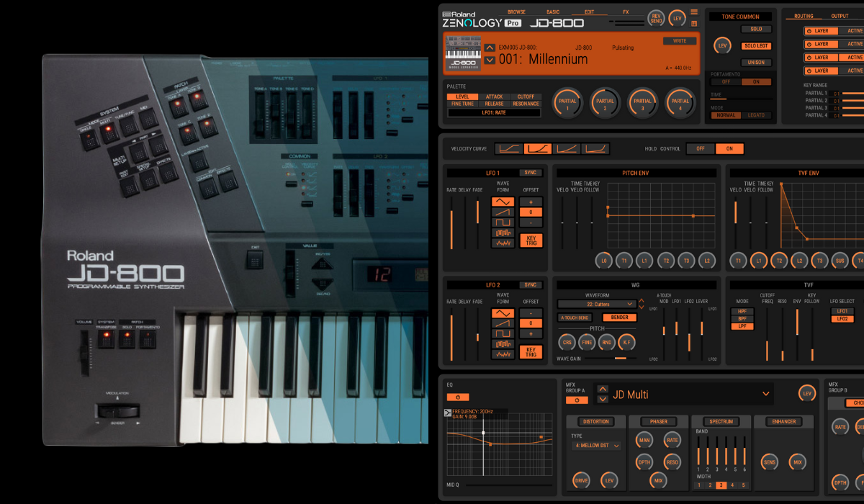Click the REV SEND knob icon
The image size is (864, 504).
point(656,18)
